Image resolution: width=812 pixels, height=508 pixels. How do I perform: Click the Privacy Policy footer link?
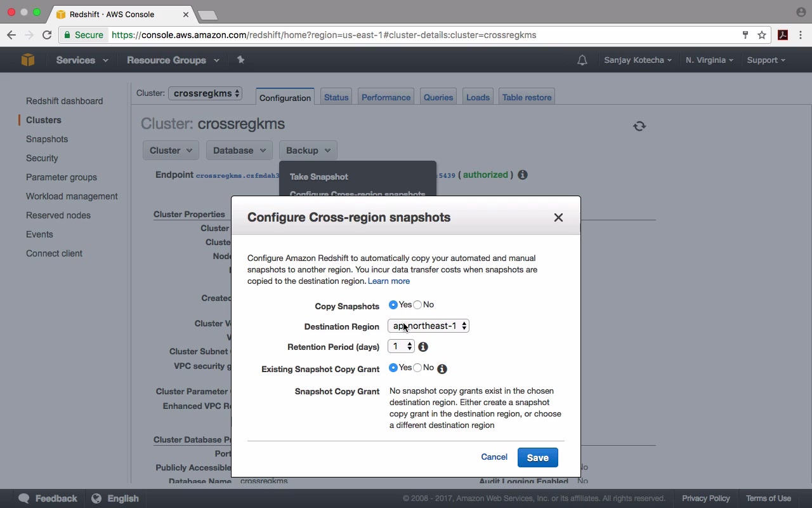pos(706,498)
